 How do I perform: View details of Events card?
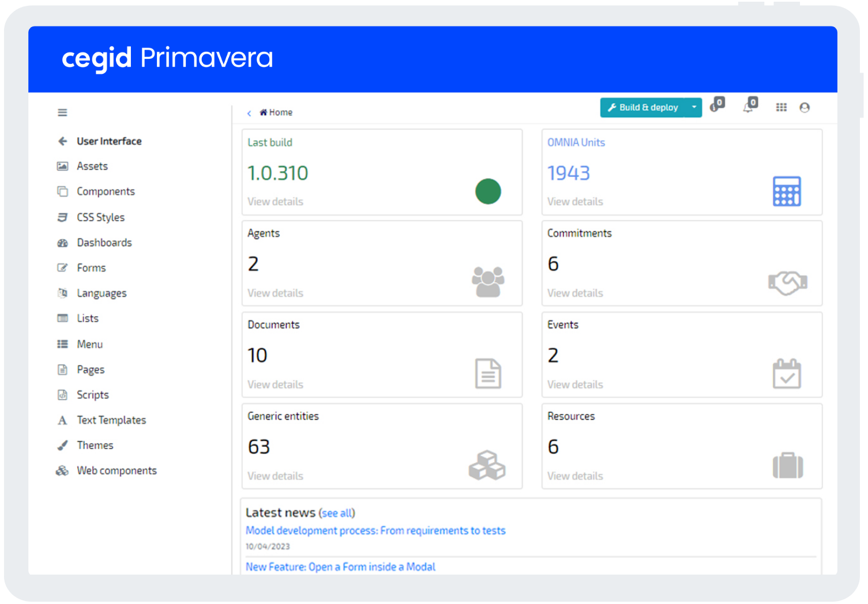point(575,384)
